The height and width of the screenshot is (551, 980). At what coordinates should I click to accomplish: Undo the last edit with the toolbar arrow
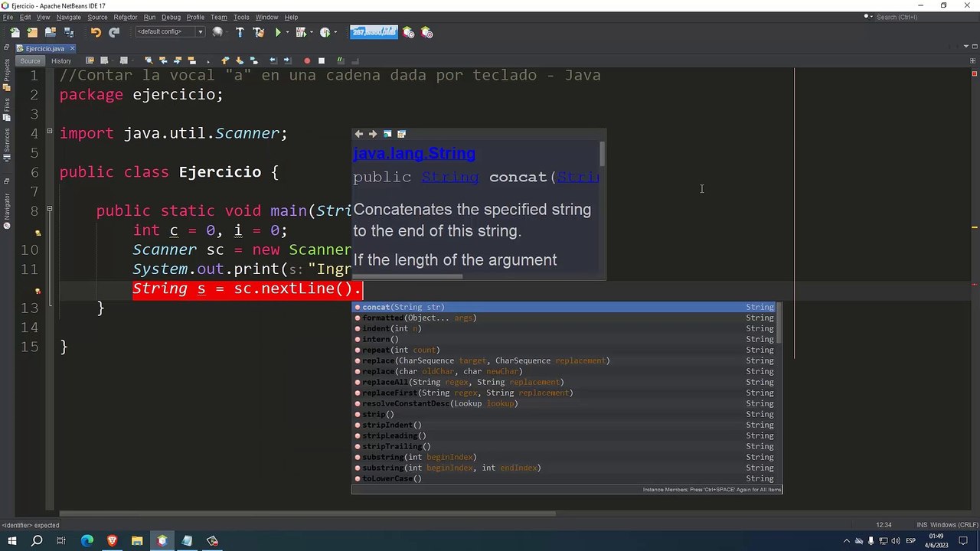[96, 32]
